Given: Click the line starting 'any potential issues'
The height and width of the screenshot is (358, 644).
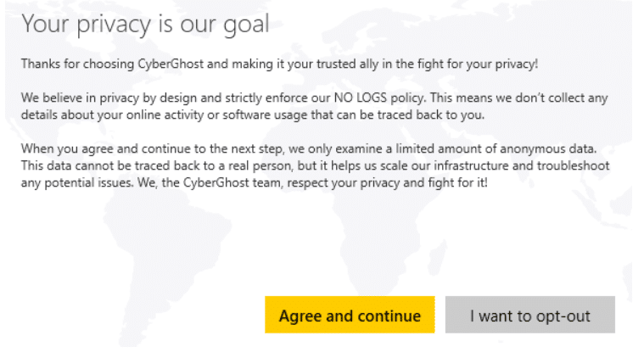Looking at the screenshot, I should coord(255,182).
